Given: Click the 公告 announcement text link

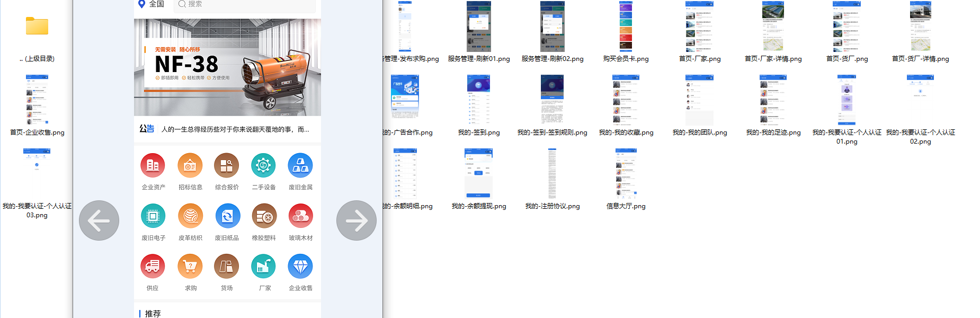Looking at the screenshot, I should 235,129.
